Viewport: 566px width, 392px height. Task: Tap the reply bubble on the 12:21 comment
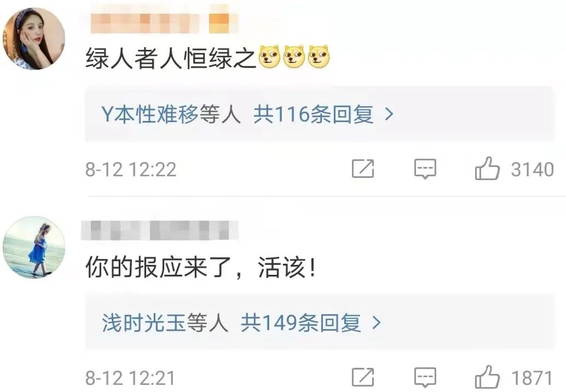(425, 378)
